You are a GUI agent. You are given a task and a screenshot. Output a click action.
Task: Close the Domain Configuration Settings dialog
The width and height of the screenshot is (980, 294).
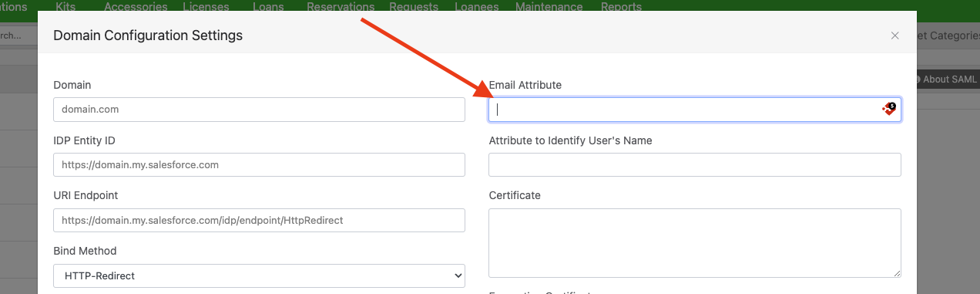coord(894,35)
